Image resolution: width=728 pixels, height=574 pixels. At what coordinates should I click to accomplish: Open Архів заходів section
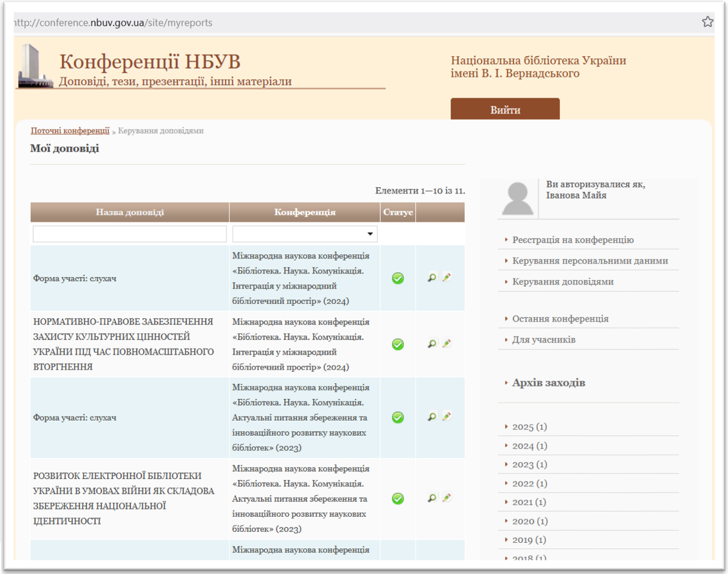(548, 383)
